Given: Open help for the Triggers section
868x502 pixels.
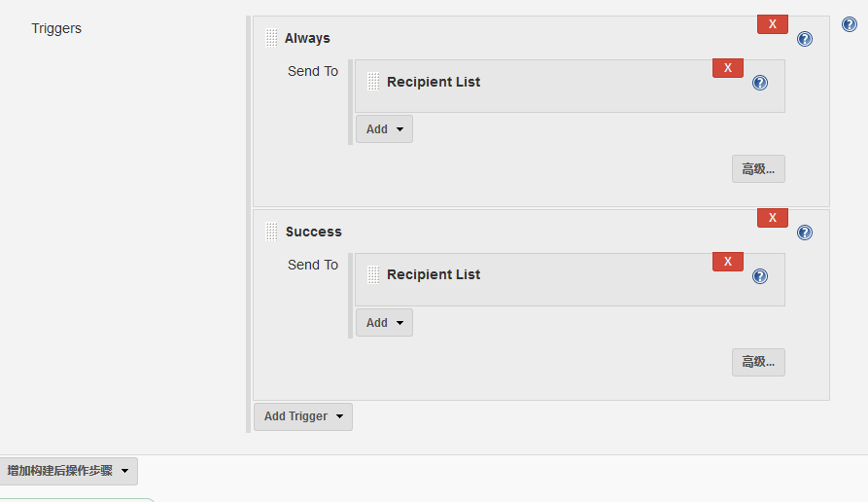Looking at the screenshot, I should 850,24.
